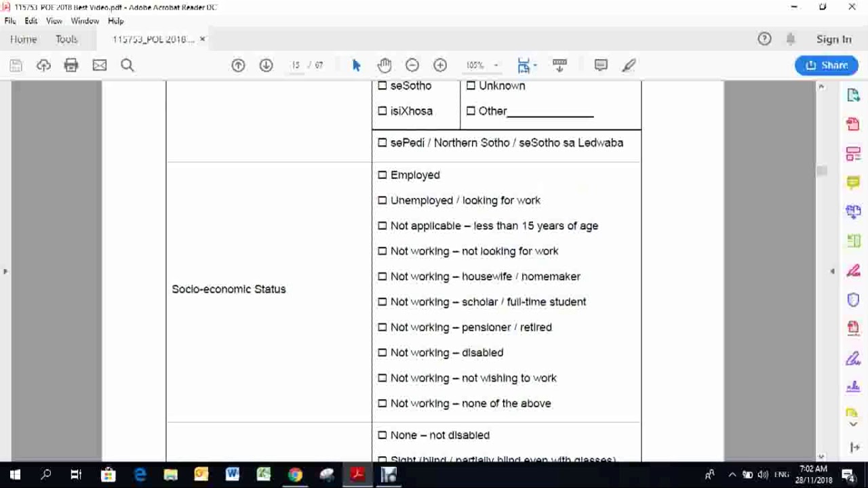Open Windows Start menu
The height and width of the screenshot is (488, 868).
tap(15, 475)
